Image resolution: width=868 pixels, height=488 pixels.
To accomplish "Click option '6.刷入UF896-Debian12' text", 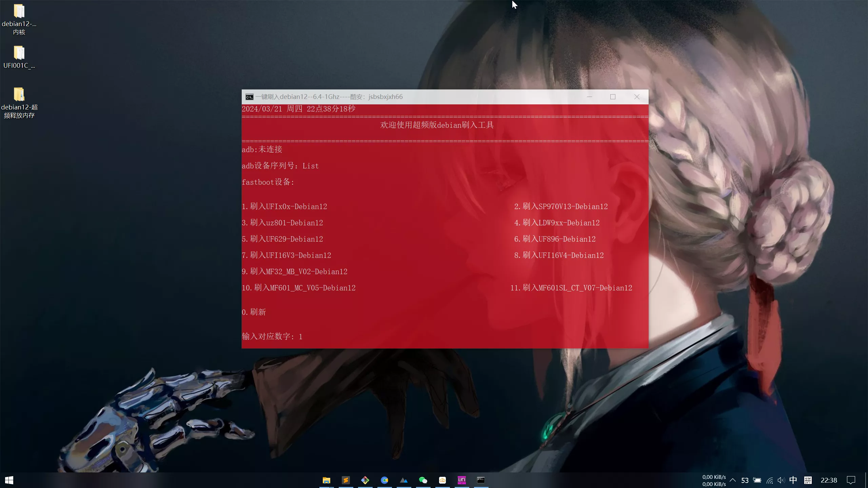I will coord(555,239).
